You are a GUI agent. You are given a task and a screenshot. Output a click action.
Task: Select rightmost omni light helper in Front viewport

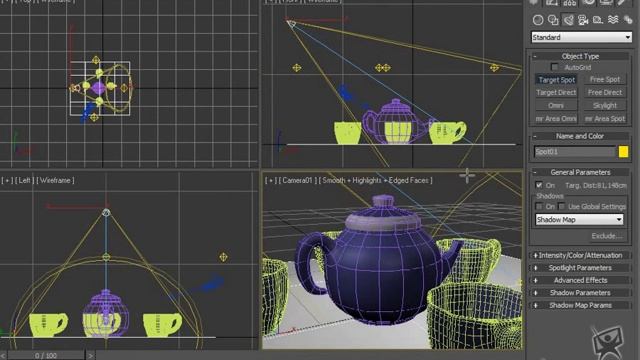[494, 67]
